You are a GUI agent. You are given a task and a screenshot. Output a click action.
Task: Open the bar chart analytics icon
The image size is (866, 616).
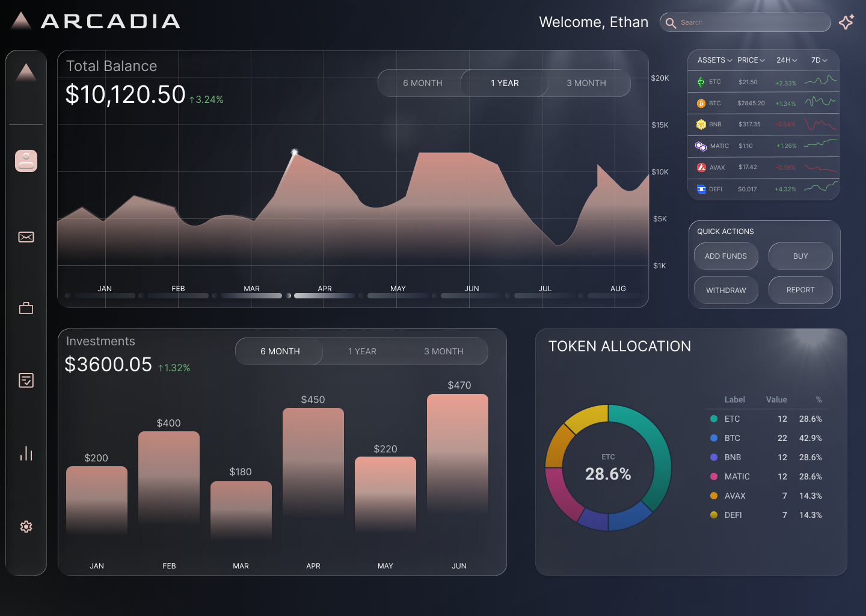[x=26, y=454]
